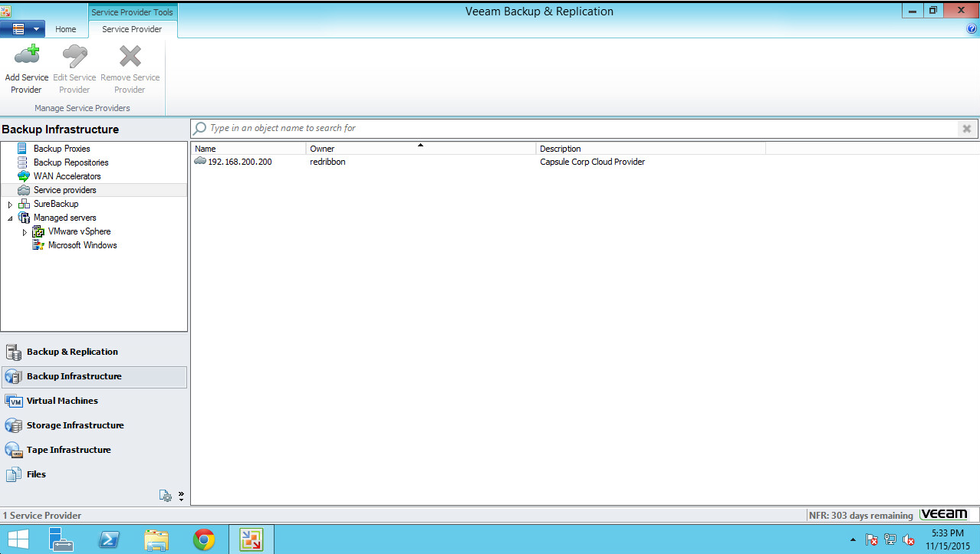Open the Tape Infrastructure view

click(x=94, y=450)
